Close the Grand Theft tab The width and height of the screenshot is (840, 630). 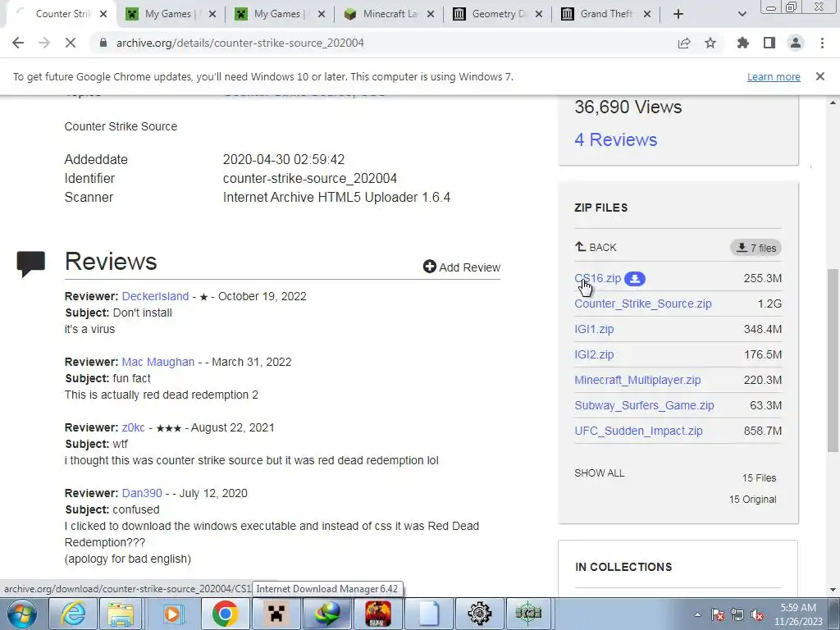(x=647, y=14)
